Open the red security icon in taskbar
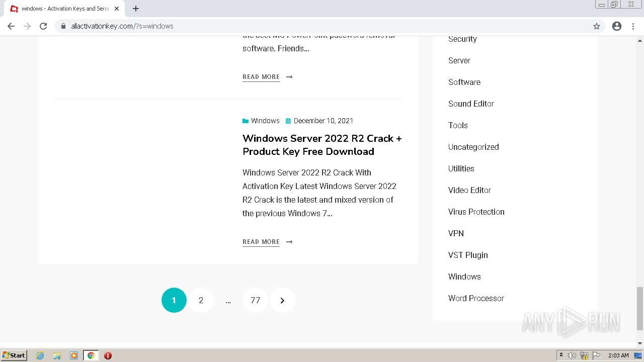The height and width of the screenshot is (362, 644). (x=108, y=355)
